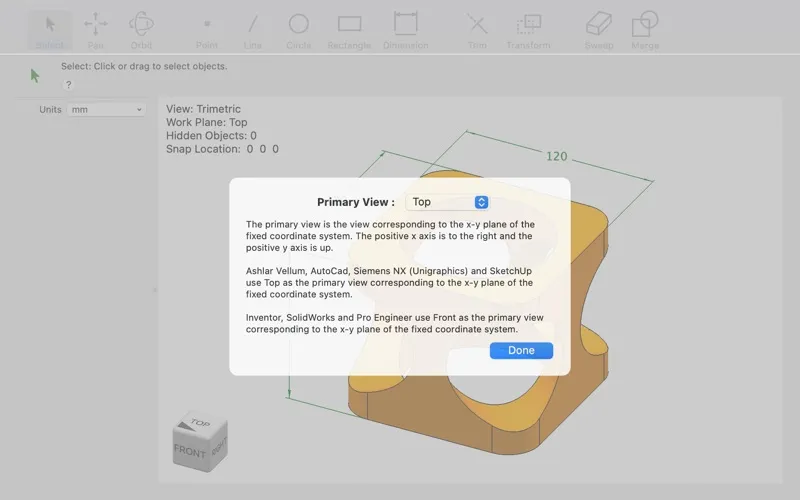Click the 120 dimension value
Screen dimensions: 800x500
click(x=557, y=156)
